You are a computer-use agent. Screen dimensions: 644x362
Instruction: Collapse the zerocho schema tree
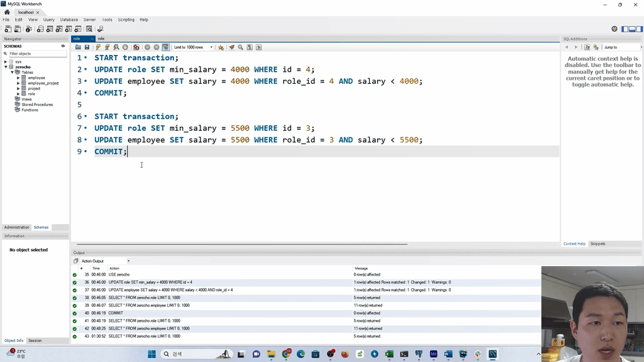click(x=5, y=67)
